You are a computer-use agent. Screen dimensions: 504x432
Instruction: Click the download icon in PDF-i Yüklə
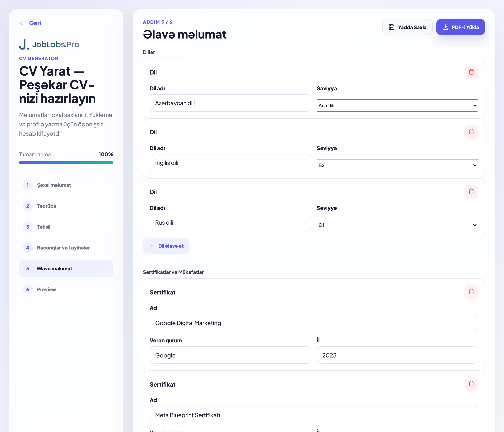pos(445,27)
